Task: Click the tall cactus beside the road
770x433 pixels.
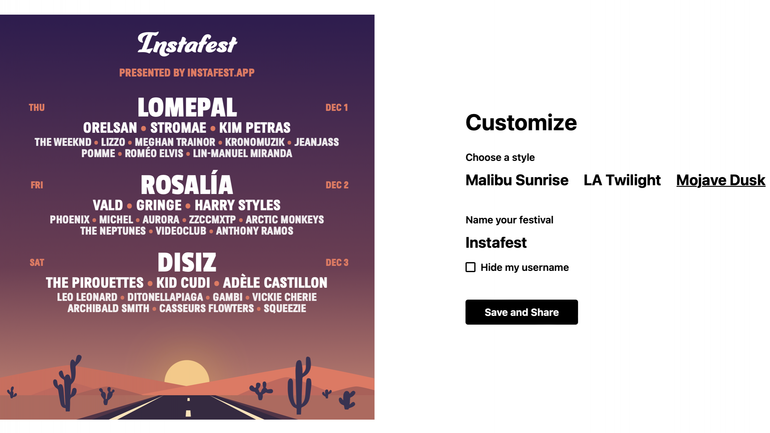Action: point(299,384)
